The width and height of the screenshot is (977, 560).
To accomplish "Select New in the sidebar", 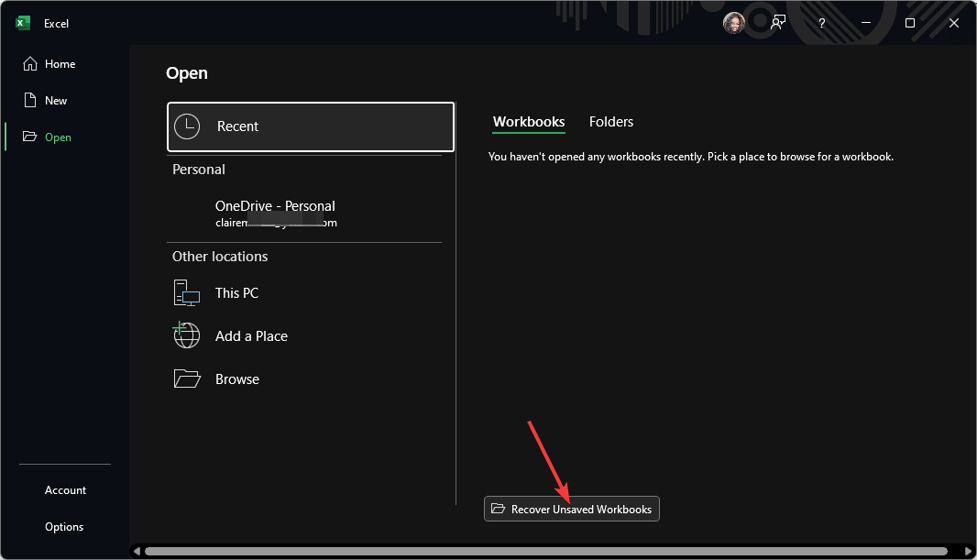I will point(56,101).
